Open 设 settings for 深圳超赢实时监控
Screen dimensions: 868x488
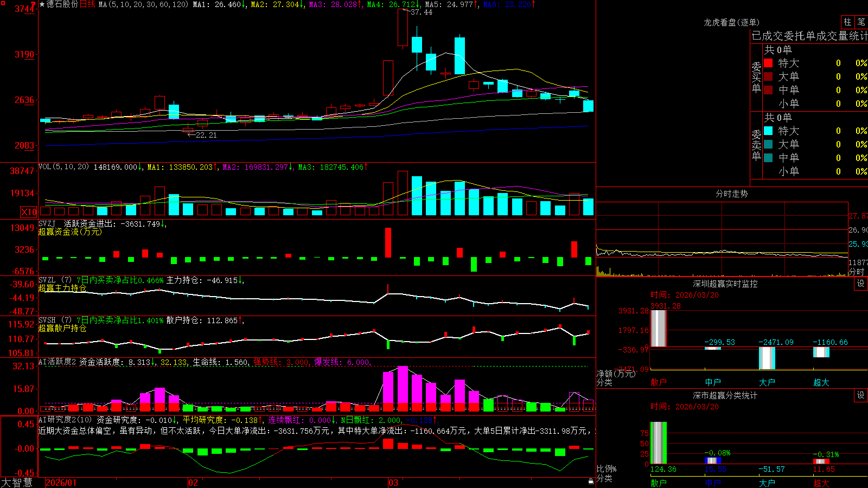[861, 284]
